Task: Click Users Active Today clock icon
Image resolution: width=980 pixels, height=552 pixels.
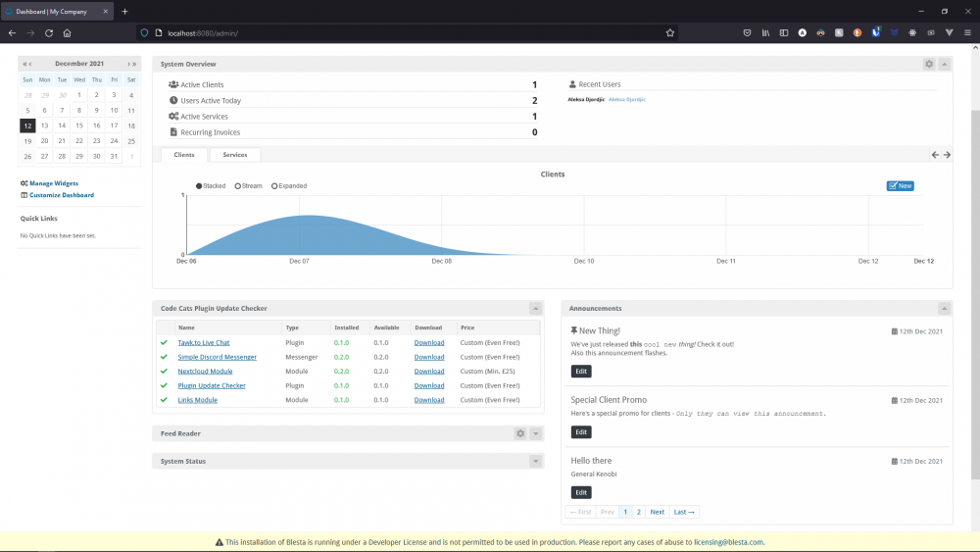Action: coord(173,100)
